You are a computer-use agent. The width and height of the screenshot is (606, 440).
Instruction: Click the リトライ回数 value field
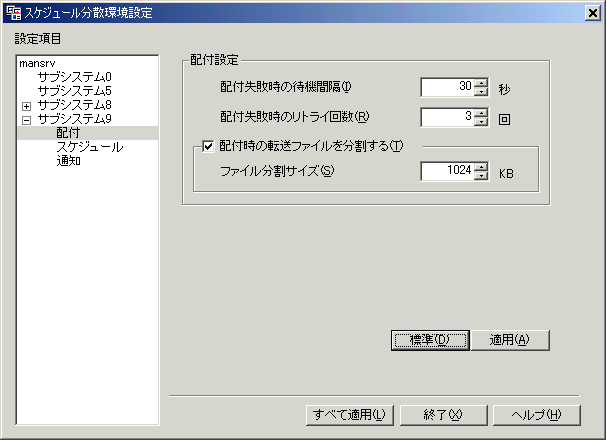(x=447, y=117)
